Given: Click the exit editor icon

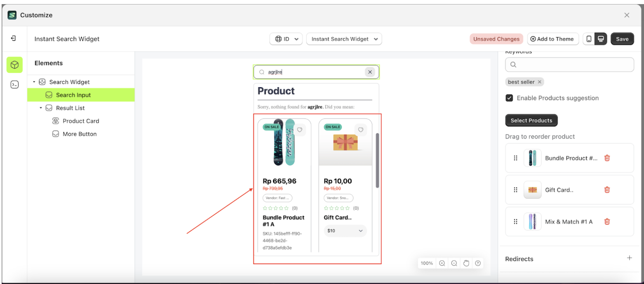Looking at the screenshot, I should tap(14, 38).
